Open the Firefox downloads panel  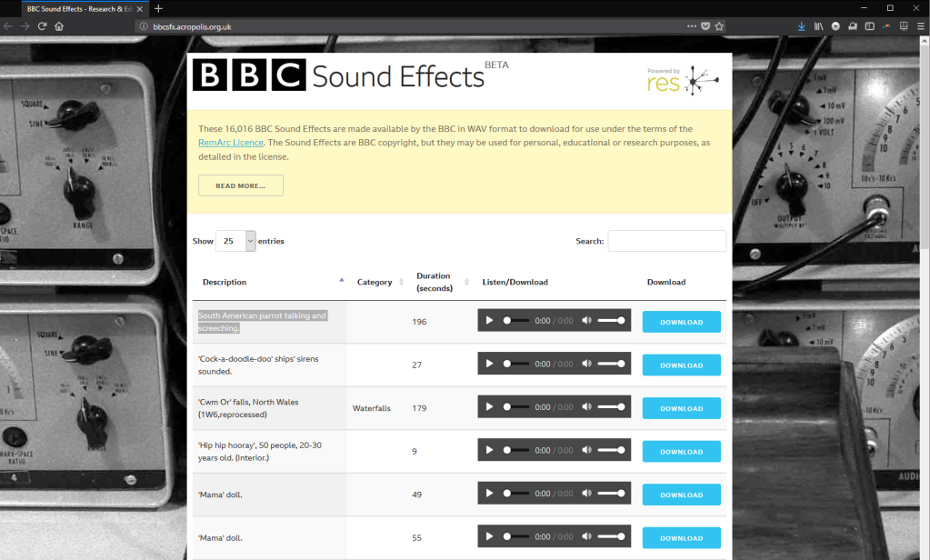point(801,26)
